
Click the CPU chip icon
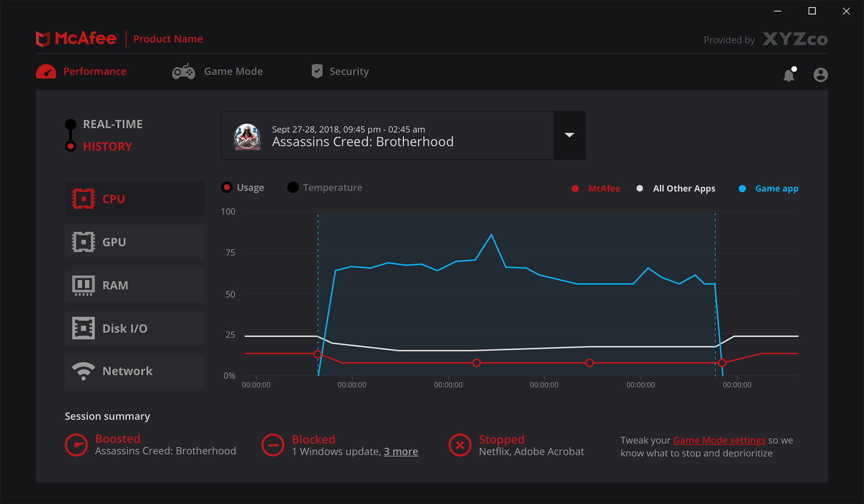83,198
